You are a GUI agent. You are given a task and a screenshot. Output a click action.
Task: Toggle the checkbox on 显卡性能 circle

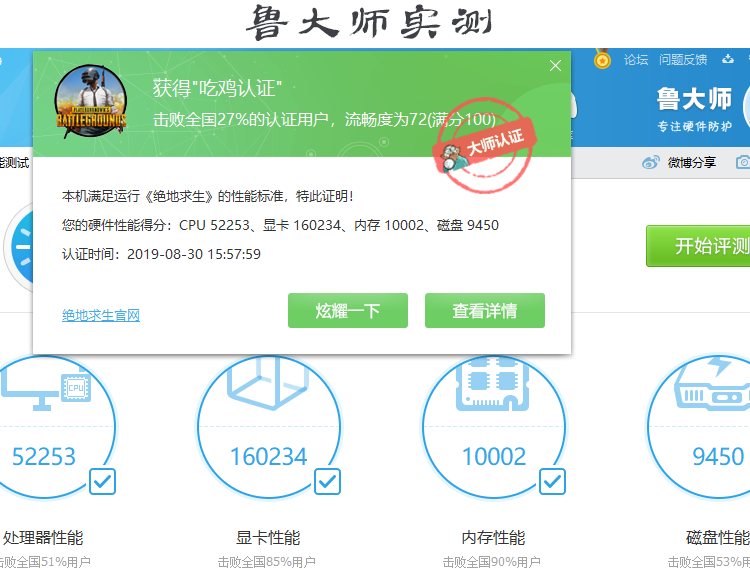pyautogui.click(x=327, y=481)
